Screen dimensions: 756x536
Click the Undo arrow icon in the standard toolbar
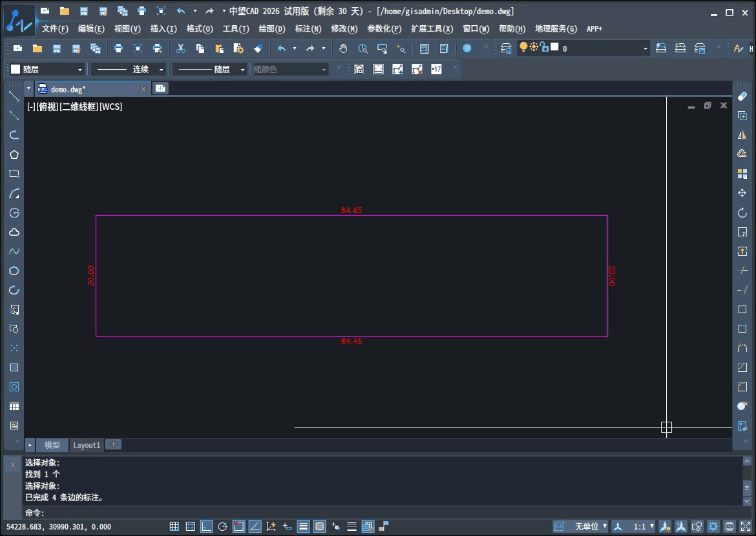pyautogui.click(x=282, y=48)
